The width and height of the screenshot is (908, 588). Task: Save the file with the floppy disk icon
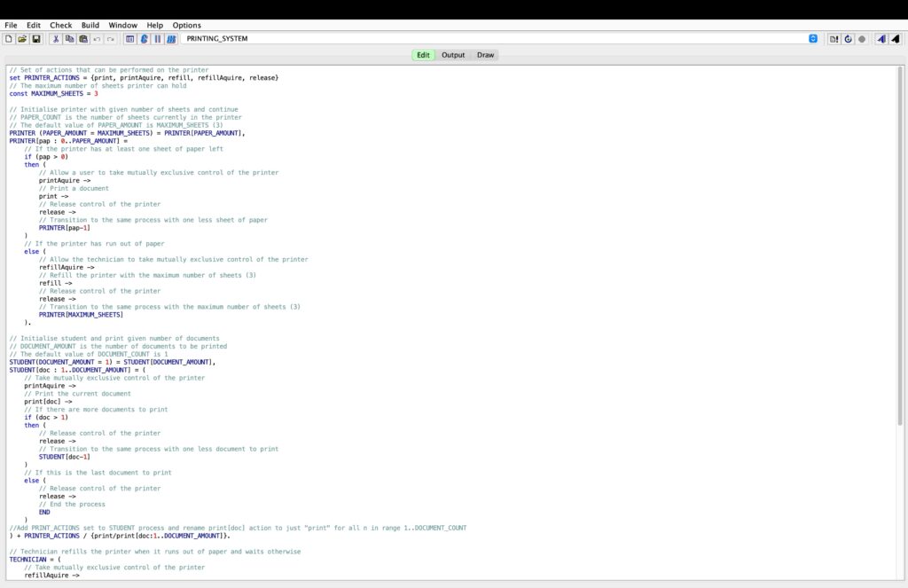click(x=35, y=39)
